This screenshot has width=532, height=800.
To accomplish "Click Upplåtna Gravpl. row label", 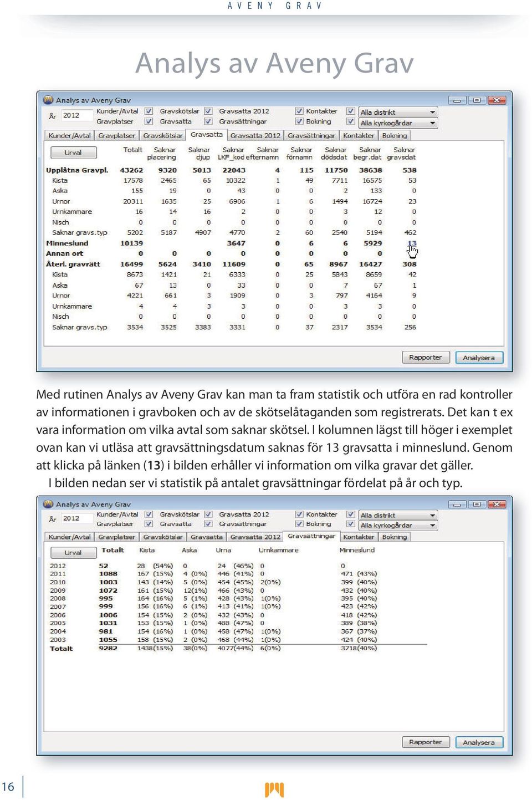I will pyautogui.click(x=77, y=170).
